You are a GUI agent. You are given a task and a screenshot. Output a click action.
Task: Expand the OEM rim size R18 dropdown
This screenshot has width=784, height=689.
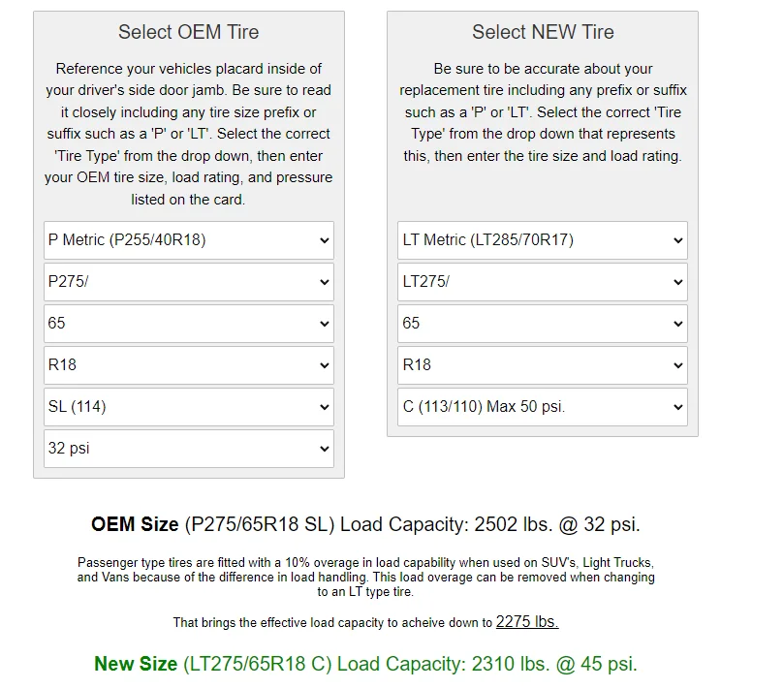pyautogui.click(x=189, y=365)
